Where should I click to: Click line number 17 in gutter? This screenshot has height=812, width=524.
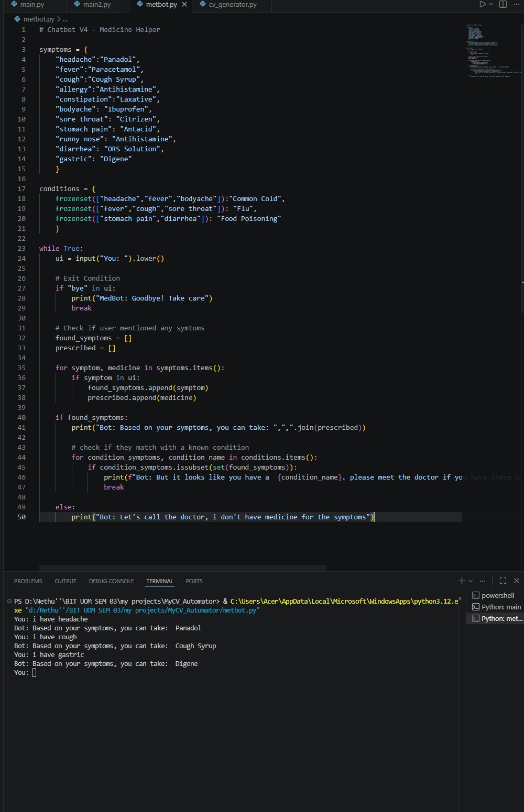[x=21, y=188]
